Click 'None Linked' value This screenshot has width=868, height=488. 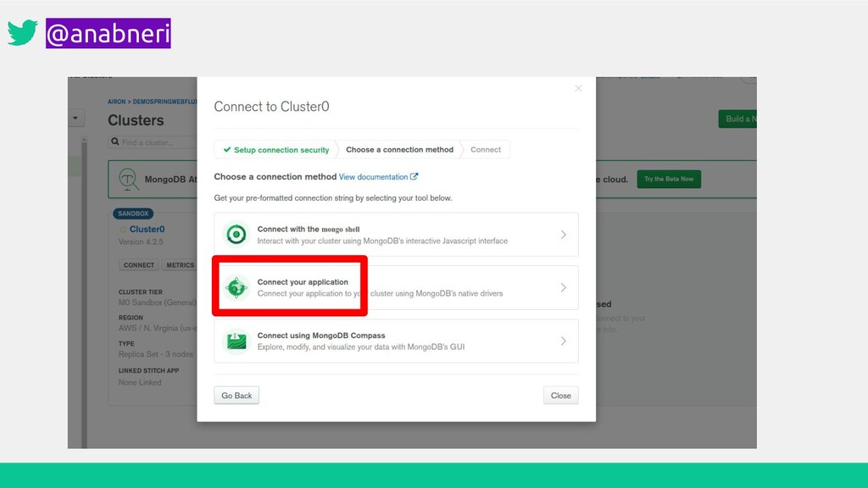coord(140,382)
